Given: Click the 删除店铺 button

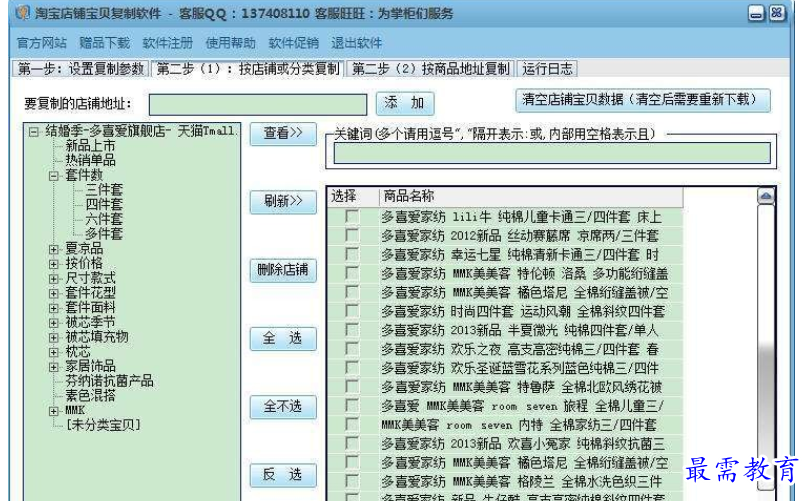Looking at the screenshot, I should 283,270.
